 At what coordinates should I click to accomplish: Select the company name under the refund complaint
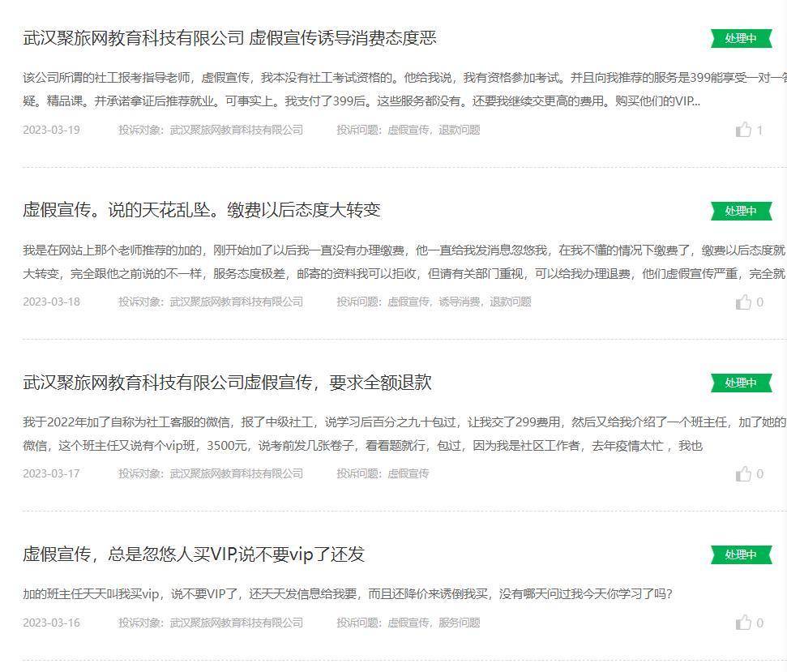[x=234, y=473]
